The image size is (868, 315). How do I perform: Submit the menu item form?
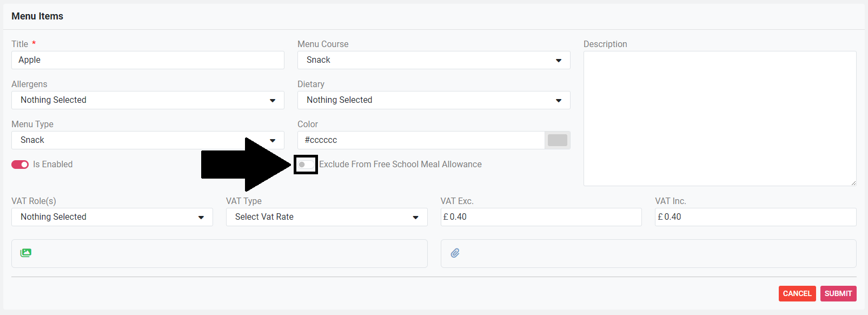(x=838, y=293)
